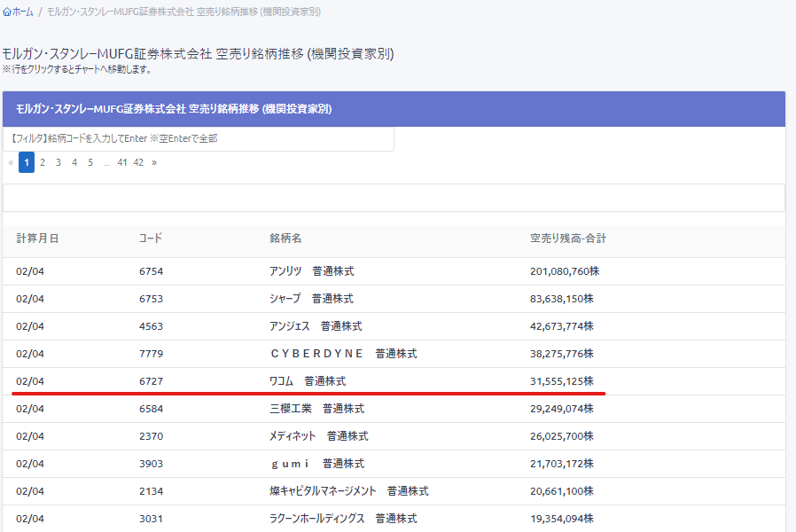The width and height of the screenshot is (796, 532).
Task: Jump to page 41 in pagination
Action: tap(122, 162)
